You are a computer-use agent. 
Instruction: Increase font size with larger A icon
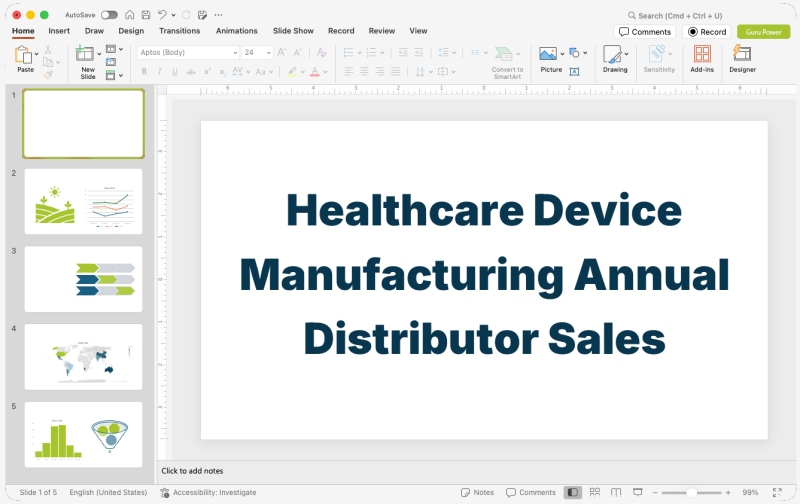tap(282, 52)
